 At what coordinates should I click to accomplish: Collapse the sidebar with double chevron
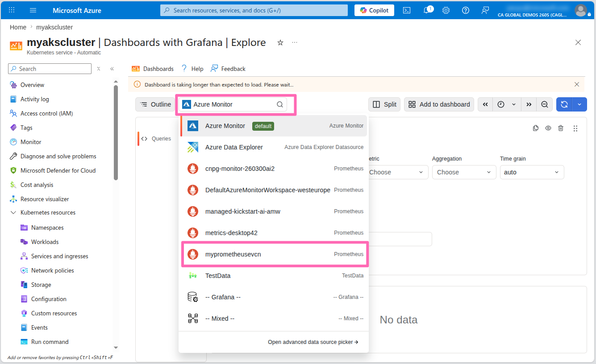point(112,69)
